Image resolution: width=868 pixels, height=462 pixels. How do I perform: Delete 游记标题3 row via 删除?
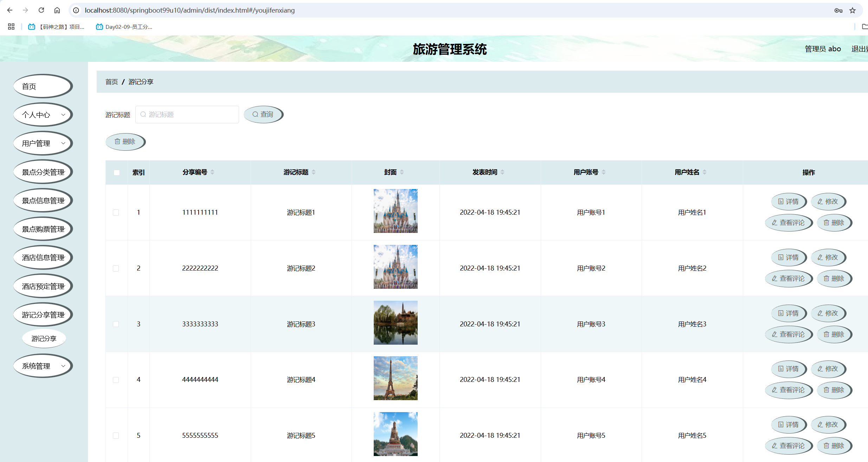pos(834,334)
